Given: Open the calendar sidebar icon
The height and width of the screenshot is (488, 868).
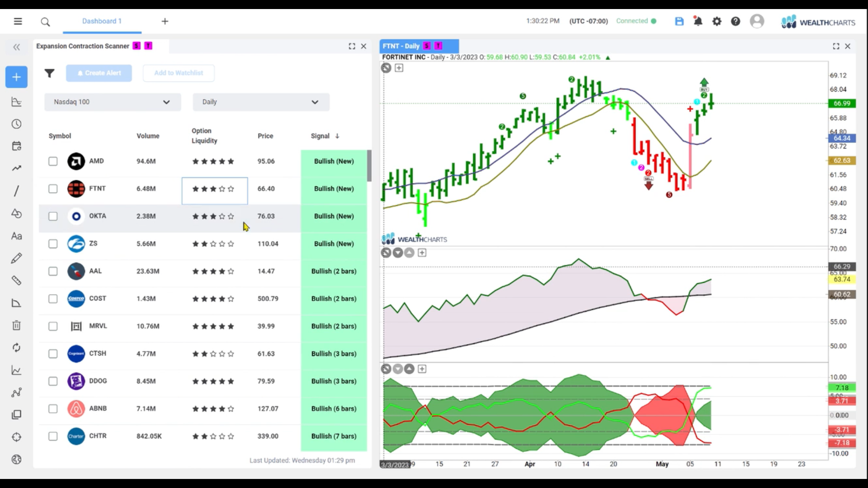Looking at the screenshot, I should [16, 146].
